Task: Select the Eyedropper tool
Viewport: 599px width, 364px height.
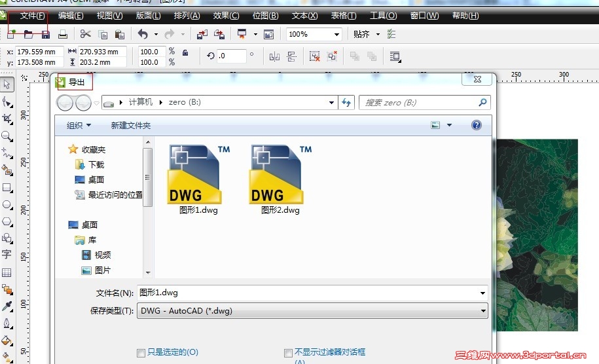Action: click(x=7, y=306)
